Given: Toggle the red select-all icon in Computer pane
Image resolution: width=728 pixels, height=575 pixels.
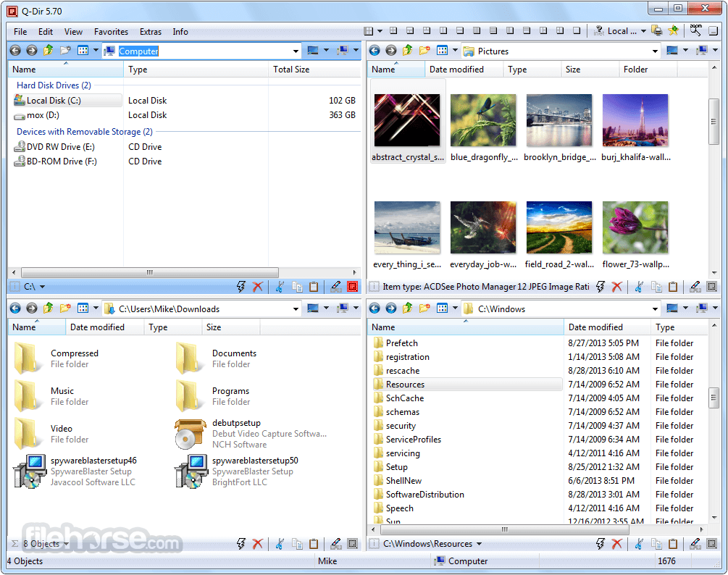Looking at the screenshot, I should (x=353, y=287).
